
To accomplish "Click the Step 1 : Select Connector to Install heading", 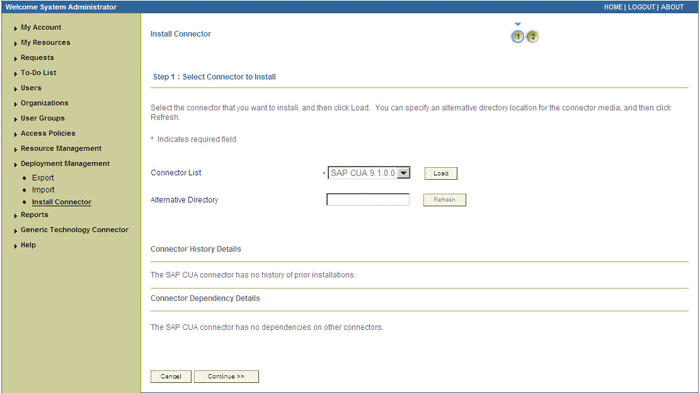I will 214,77.
